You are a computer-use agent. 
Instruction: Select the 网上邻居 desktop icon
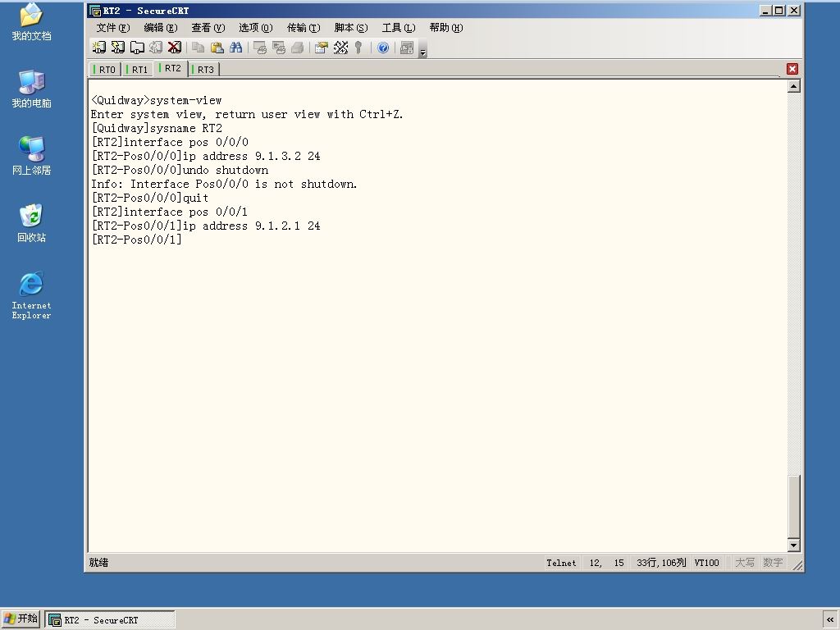click(x=32, y=156)
